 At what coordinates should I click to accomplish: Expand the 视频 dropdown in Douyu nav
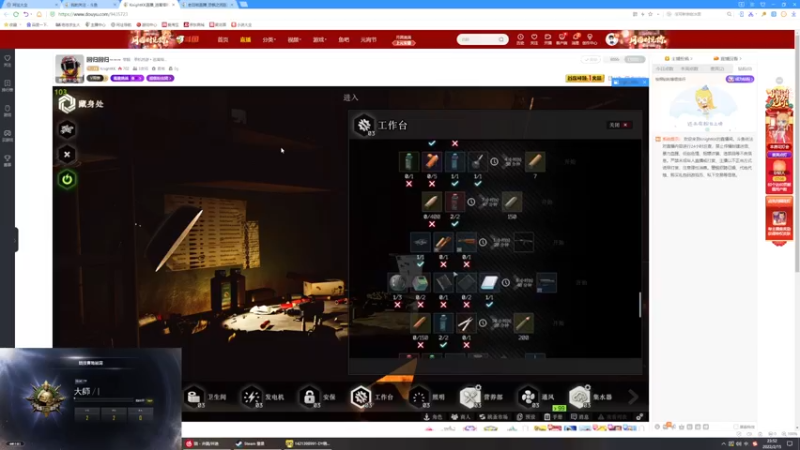[294, 39]
